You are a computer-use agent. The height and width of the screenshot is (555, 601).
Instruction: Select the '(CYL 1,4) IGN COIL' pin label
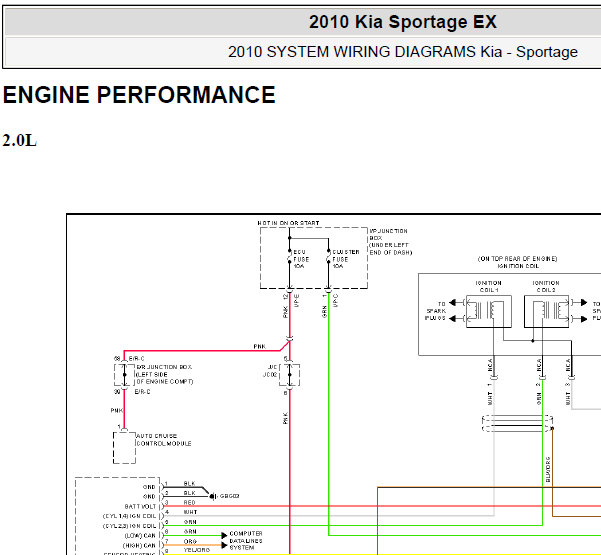(129, 516)
